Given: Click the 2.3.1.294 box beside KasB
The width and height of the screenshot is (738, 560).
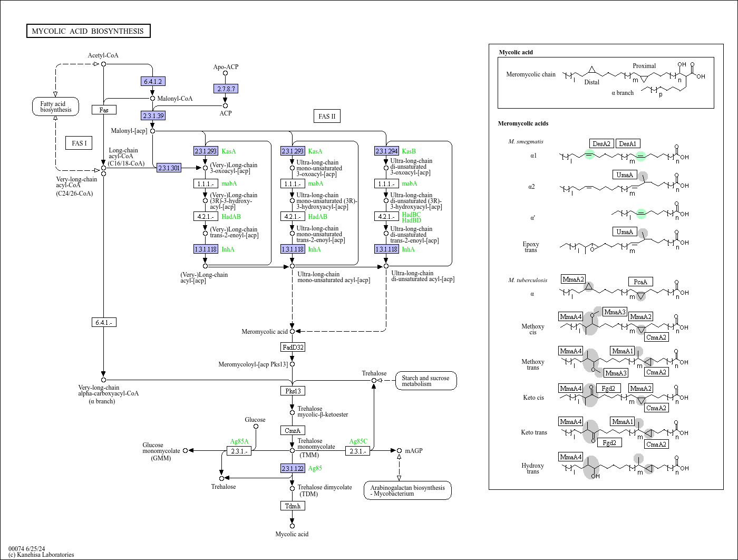Looking at the screenshot, I should 386,151.
